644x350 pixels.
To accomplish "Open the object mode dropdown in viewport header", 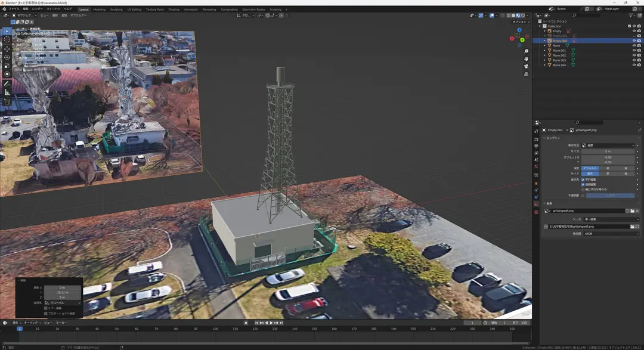I will point(24,15).
